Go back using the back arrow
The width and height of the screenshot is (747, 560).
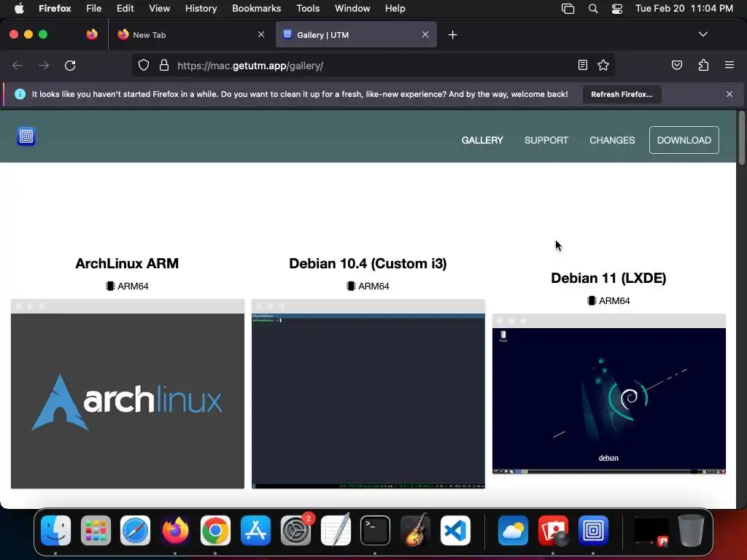click(x=18, y=65)
